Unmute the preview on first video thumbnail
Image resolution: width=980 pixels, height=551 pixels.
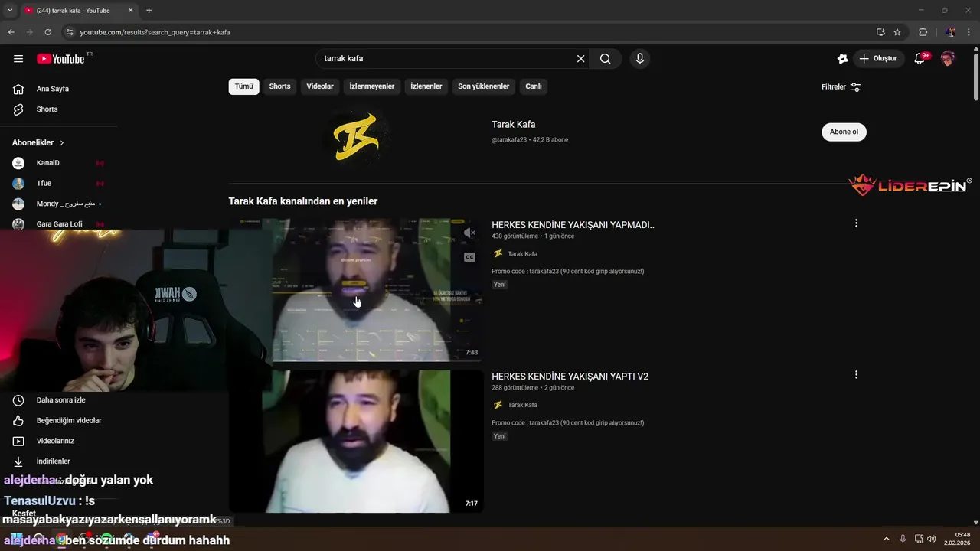point(469,233)
